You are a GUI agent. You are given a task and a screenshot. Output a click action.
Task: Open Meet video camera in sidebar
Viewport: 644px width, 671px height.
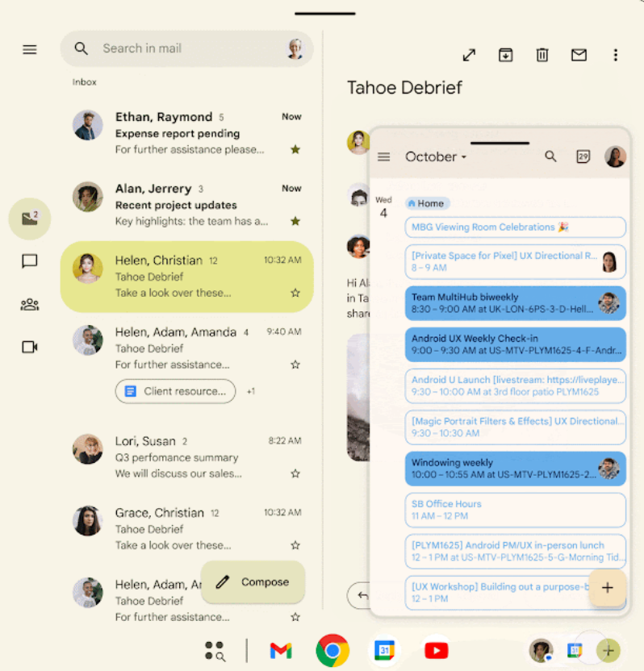30,347
